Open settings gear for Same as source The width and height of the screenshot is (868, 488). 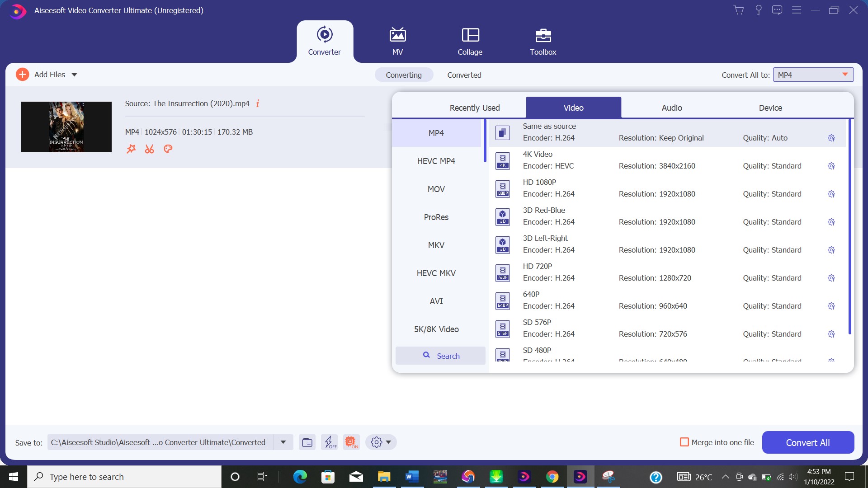point(831,138)
